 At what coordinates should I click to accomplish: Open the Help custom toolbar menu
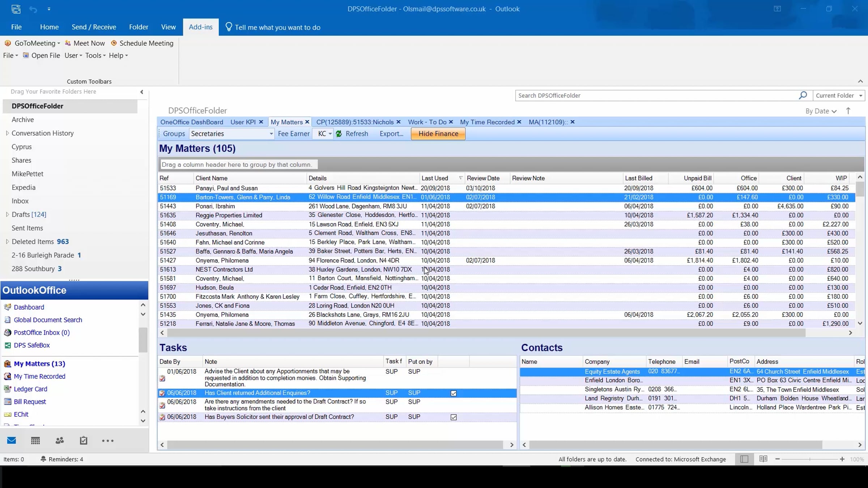coord(118,55)
